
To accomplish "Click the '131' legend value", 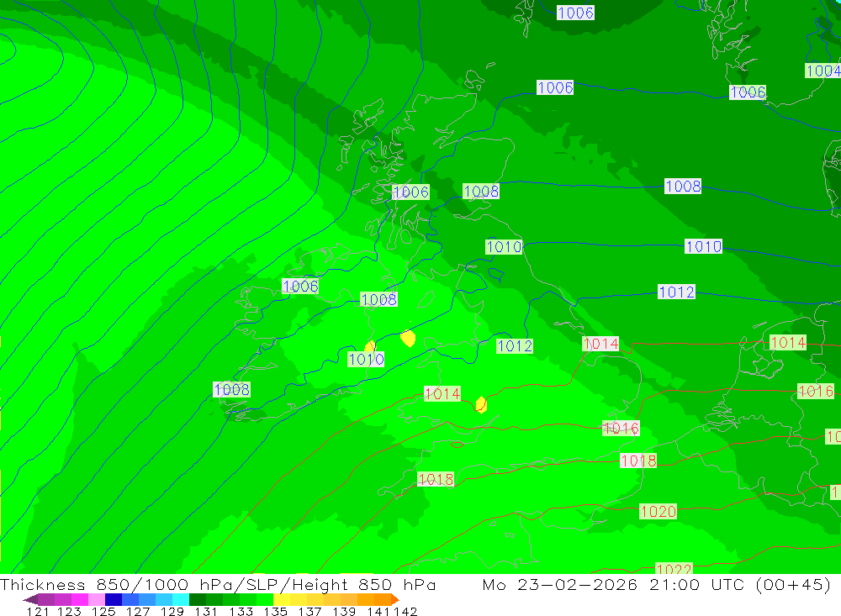I will pyautogui.click(x=205, y=611).
